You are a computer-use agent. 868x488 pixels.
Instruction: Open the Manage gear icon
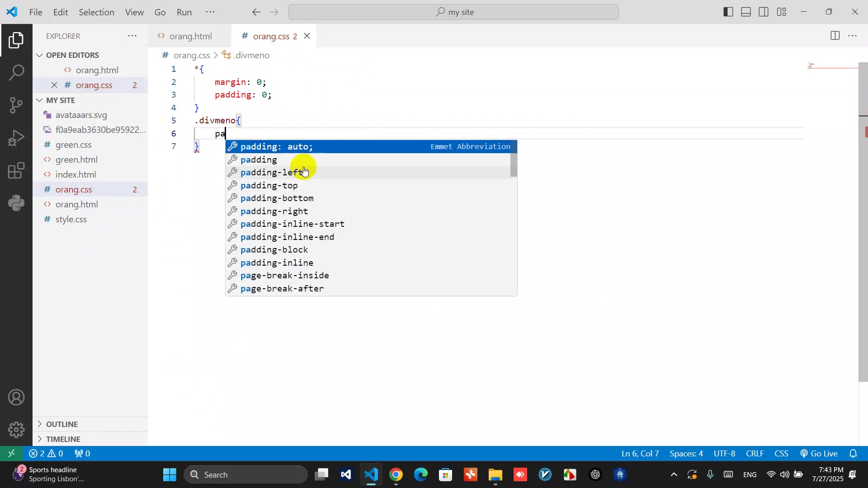16,429
